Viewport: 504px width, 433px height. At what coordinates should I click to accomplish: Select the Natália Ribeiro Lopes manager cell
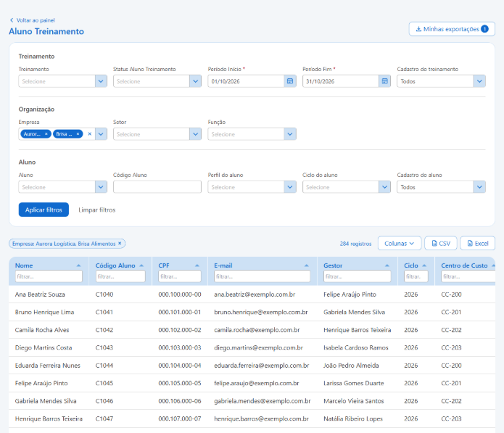pos(353,418)
